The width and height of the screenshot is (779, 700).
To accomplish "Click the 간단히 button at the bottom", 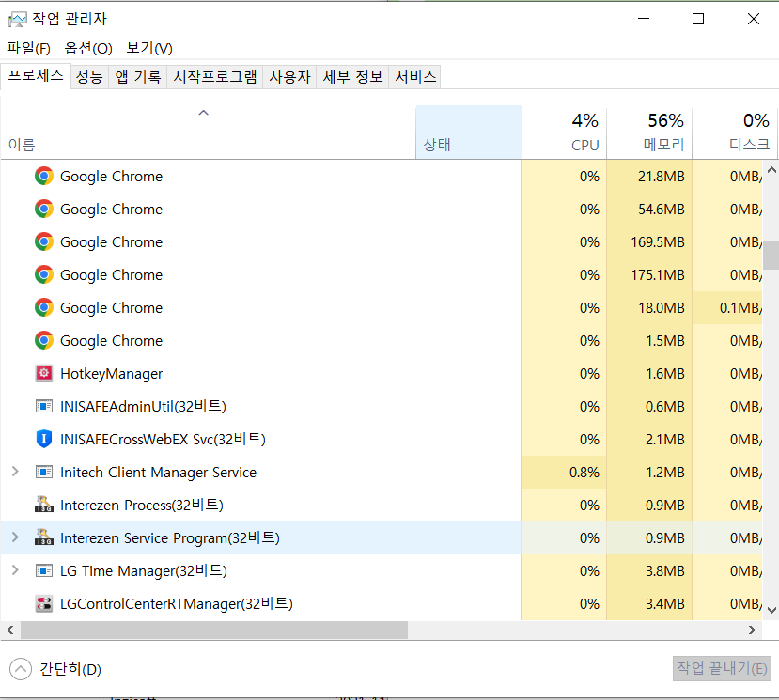I will coord(45,668).
